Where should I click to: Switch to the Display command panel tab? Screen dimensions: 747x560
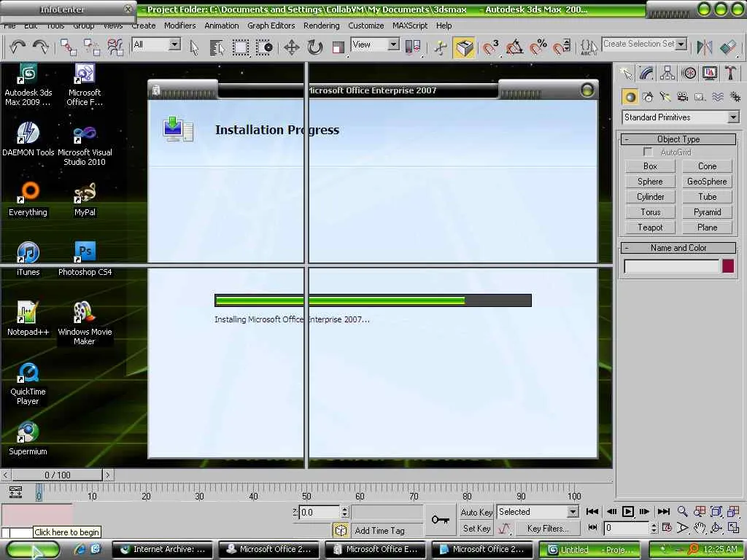(709, 74)
